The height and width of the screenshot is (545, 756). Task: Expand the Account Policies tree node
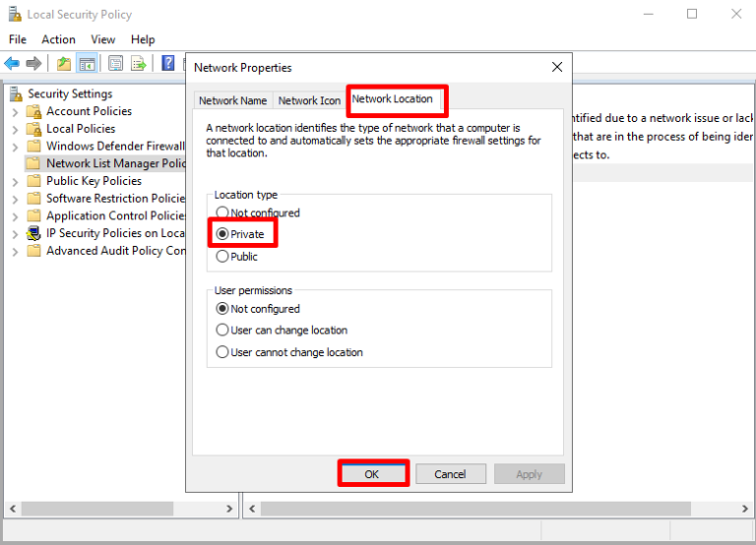pos(15,111)
